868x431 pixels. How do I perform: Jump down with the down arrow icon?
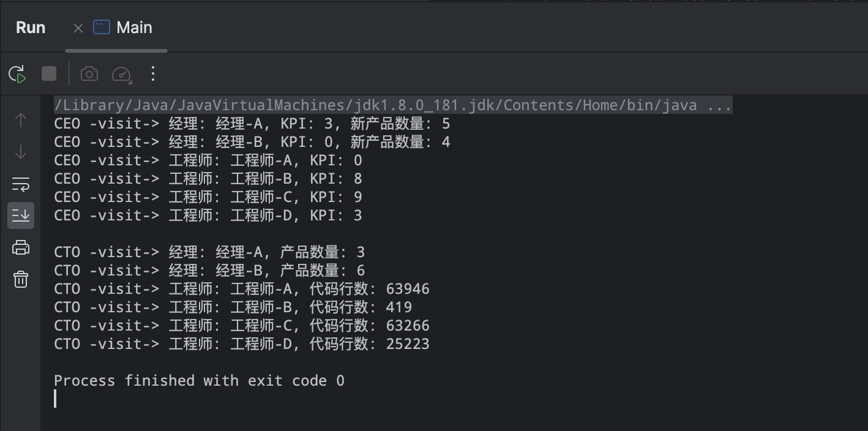coord(21,152)
